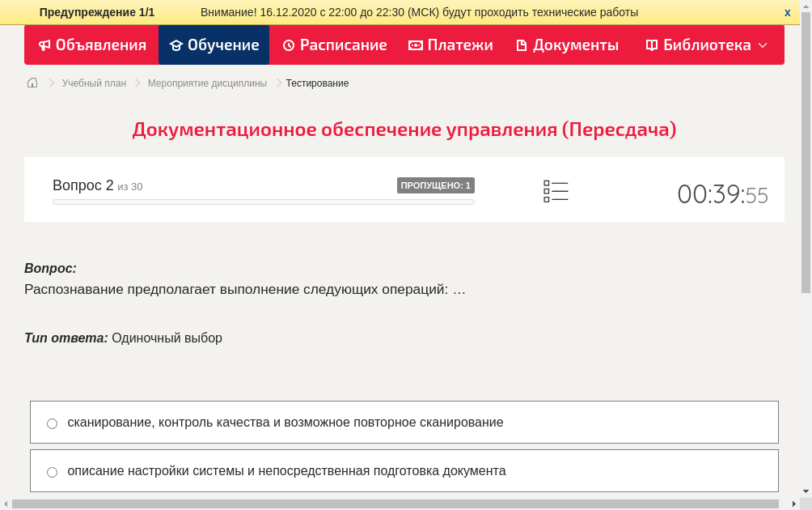
Task: Open Объявления via the megaphone icon
Action: (x=44, y=45)
